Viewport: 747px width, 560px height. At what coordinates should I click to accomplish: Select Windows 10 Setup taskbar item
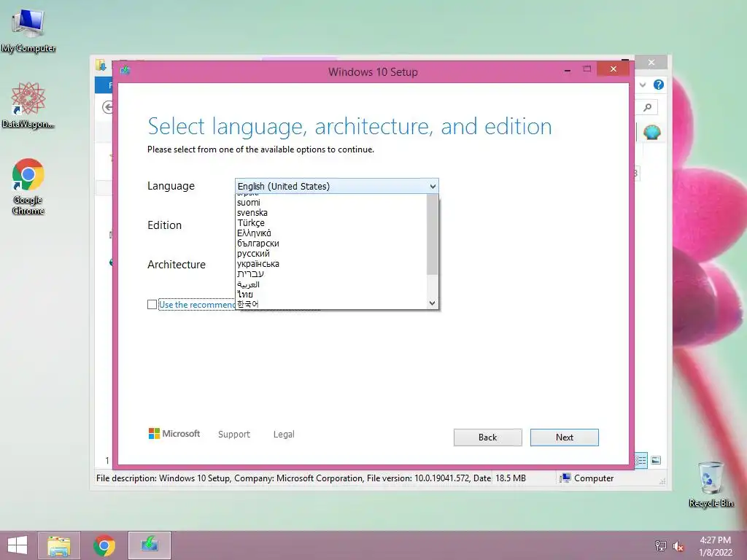pyautogui.click(x=149, y=545)
